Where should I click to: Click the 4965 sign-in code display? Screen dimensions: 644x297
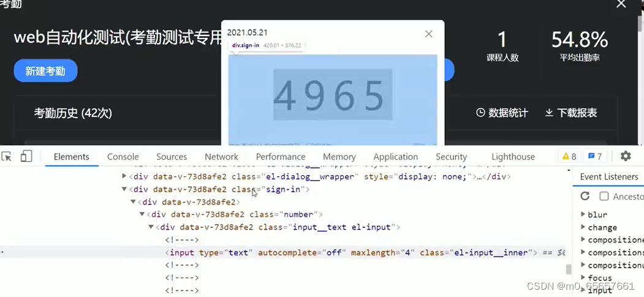(x=333, y=95)
